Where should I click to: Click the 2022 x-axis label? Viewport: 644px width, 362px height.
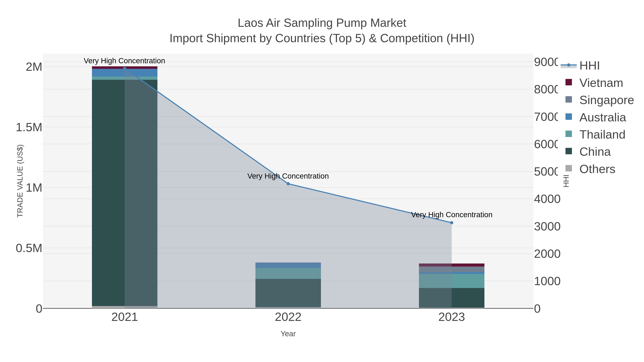click(288, 317)
